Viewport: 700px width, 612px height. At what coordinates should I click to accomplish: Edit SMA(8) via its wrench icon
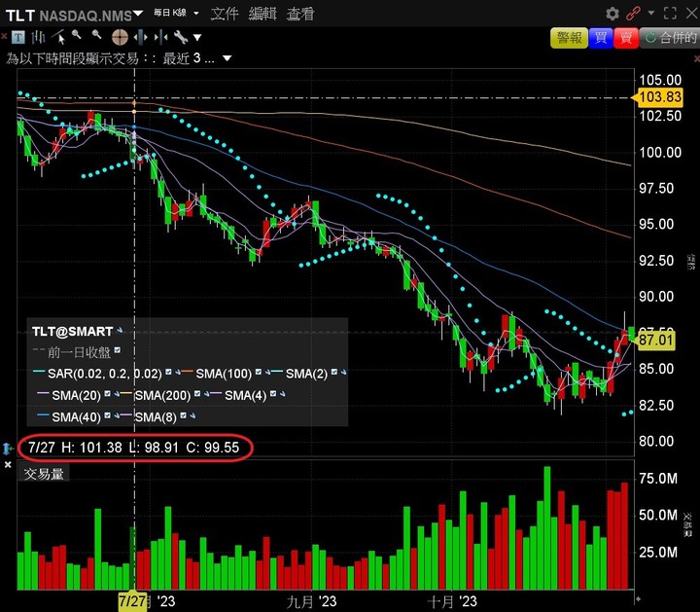tap(192, 415)
